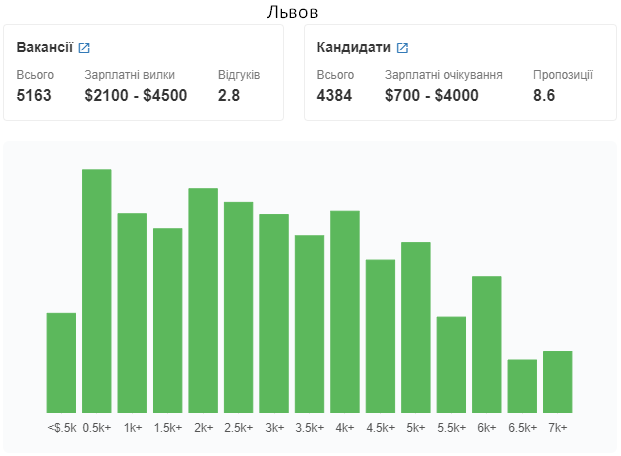Click the Відгуків label
The image size is (621, 456).
click(239, 75)
